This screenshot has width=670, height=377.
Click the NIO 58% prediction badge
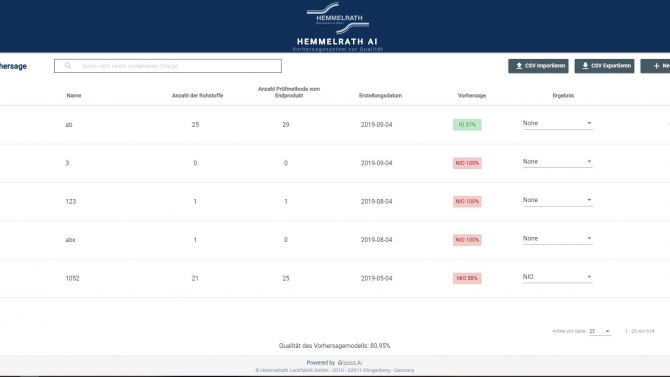pos(467,278)
